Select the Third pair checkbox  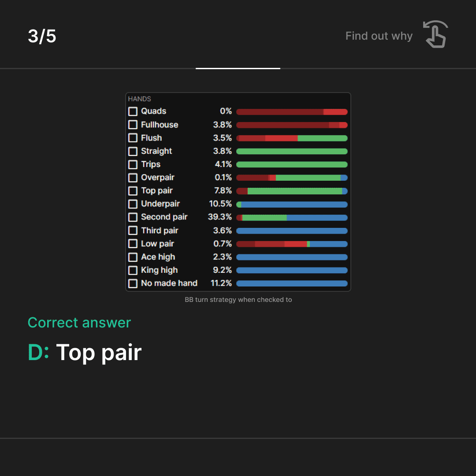click(133, 231)
